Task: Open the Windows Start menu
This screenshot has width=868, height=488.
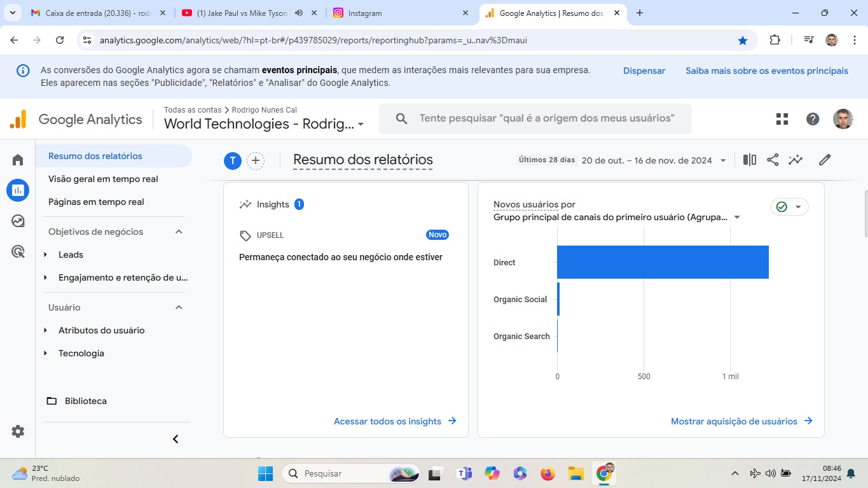Action: (x=265, y=473)
